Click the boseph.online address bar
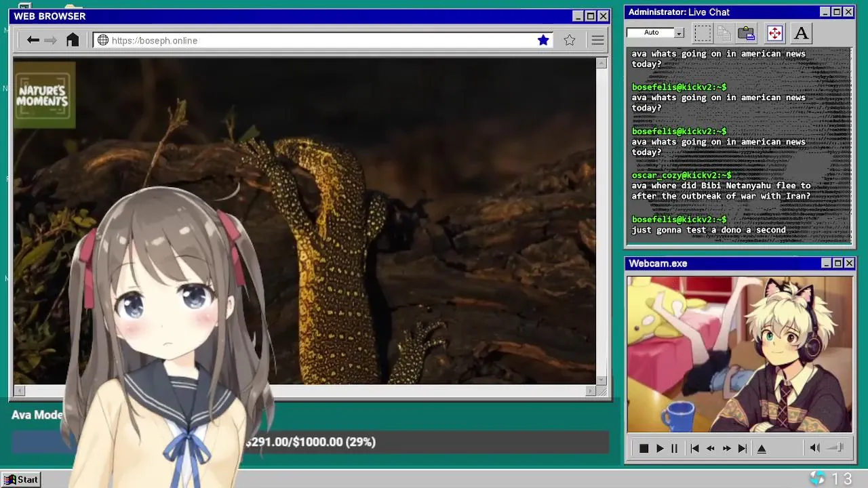Viewport: 868px width, 488px height. point(323,41)
